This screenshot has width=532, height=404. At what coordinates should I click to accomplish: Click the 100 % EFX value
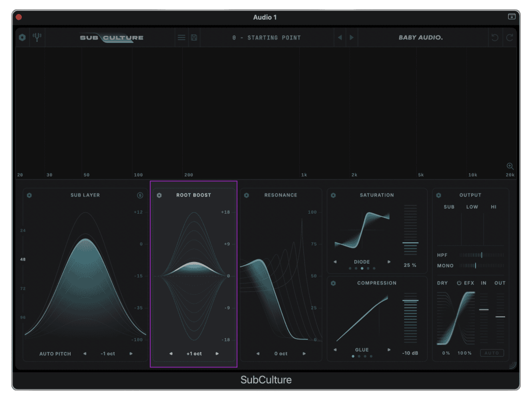(464, 353)
